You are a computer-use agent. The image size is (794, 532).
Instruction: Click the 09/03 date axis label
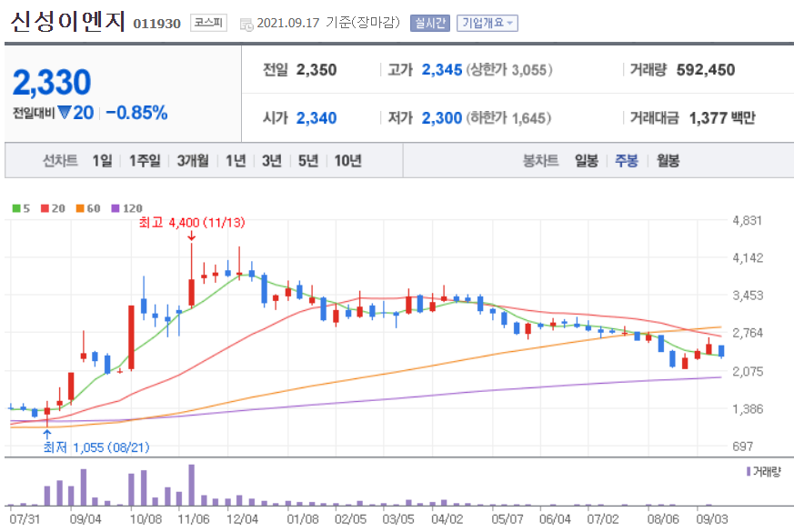[712, 519]
